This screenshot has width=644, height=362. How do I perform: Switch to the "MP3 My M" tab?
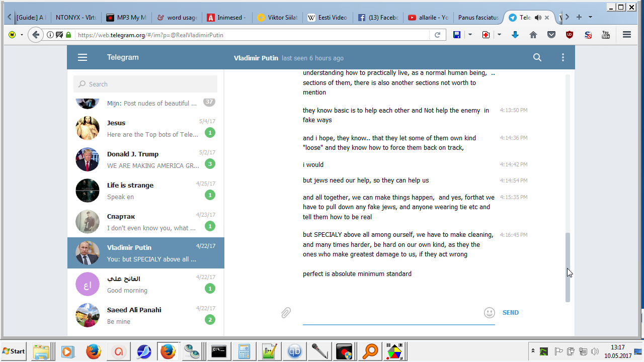pos(126,18)
